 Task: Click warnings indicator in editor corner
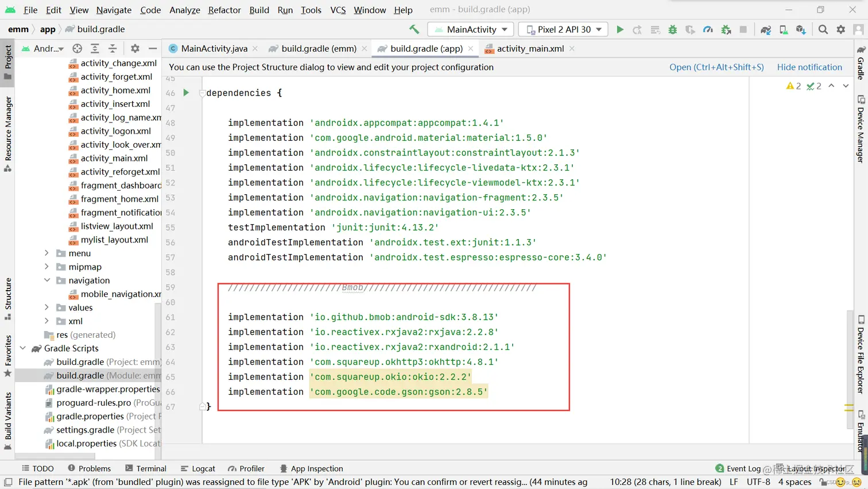tap(794, 86)
